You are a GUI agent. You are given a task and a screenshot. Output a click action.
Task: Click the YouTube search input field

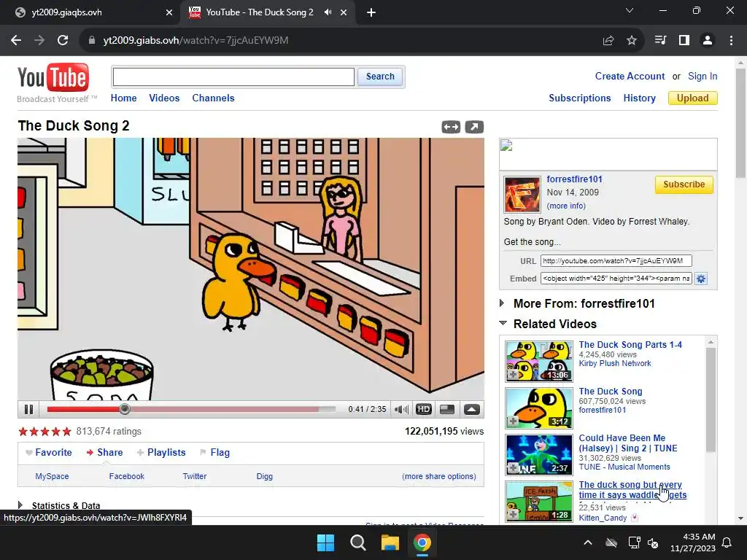tap(233, 77)
